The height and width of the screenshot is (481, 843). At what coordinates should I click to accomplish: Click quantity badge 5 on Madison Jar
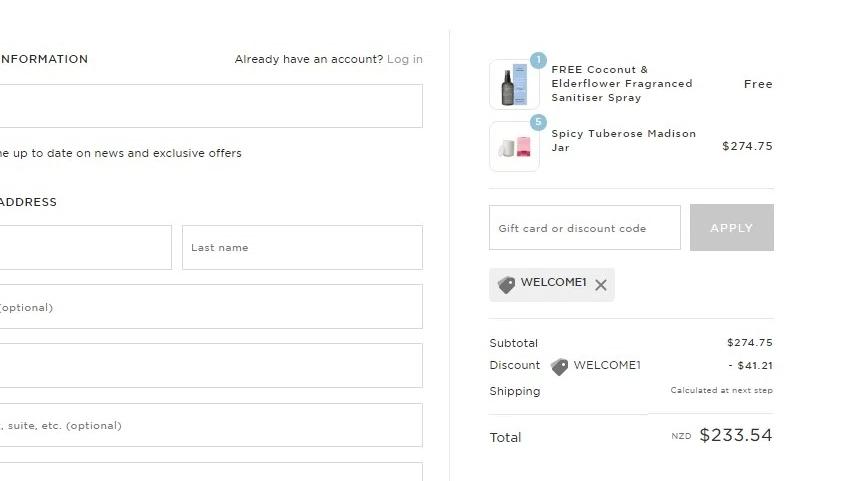(538, 123)
